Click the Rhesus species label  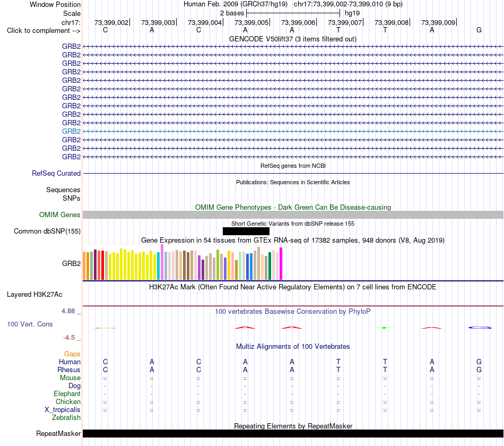[x=69, y=370]
